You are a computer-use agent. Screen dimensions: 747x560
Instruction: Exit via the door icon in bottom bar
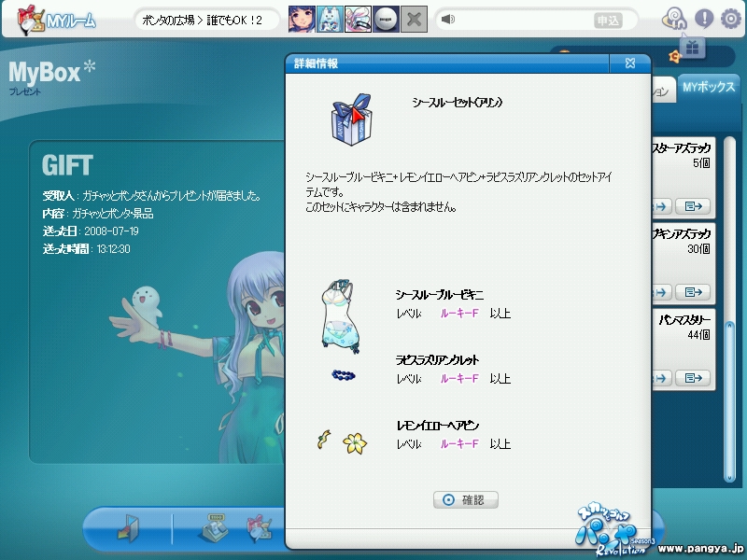click(x=129, y=527)
